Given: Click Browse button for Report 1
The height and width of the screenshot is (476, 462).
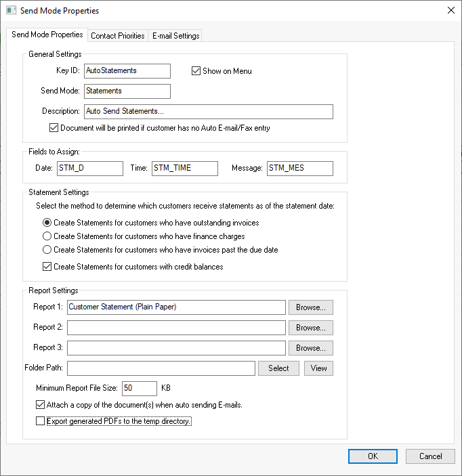Looking at the screenshot, I should [x=311, y=307].
